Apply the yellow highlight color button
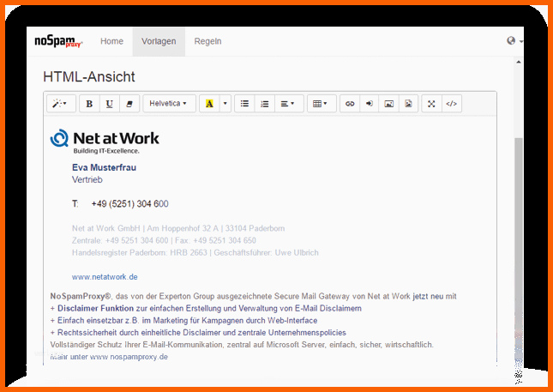Screen dimensions: 553x392 point(209,104)
